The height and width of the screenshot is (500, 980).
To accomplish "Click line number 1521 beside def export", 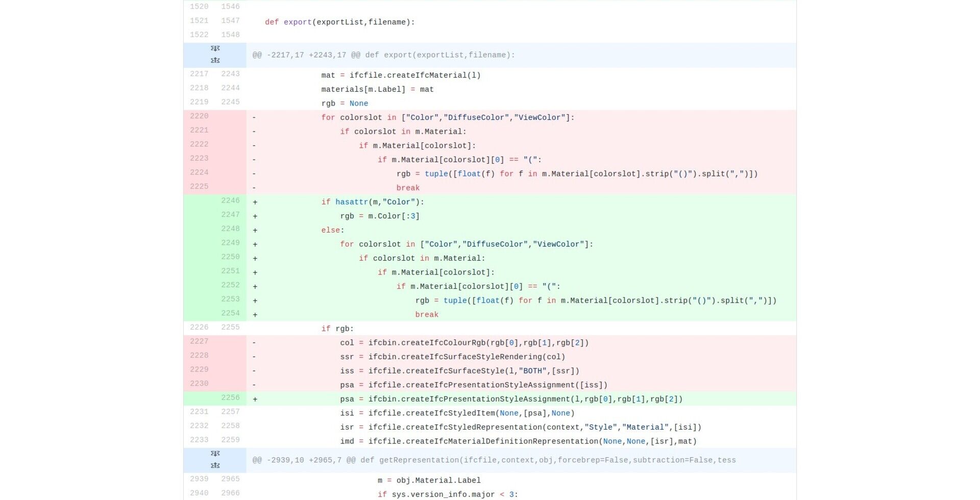I will [x=199, y=20].
